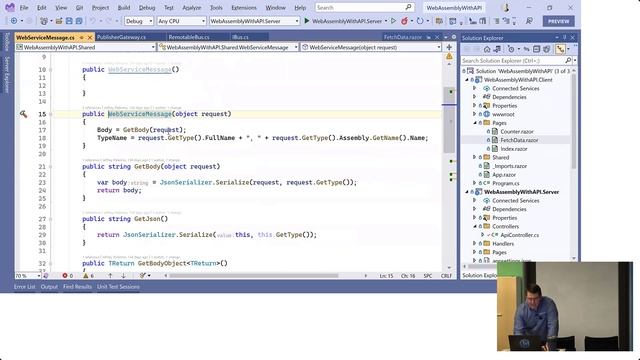Toggle auto-hide pin on Solution Explorer
Viewport: 640px width, 360px height.
(564, 38)
